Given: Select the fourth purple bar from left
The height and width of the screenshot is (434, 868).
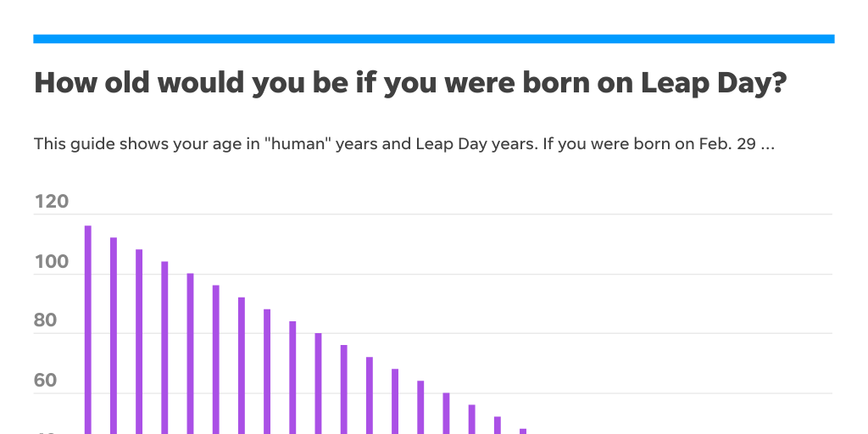Looking at the screenshot, I should [164, 347].
